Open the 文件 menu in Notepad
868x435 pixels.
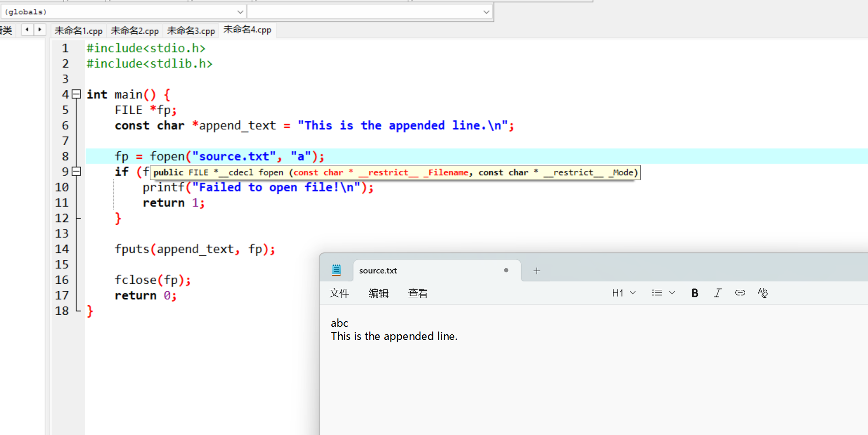(339, 293)
